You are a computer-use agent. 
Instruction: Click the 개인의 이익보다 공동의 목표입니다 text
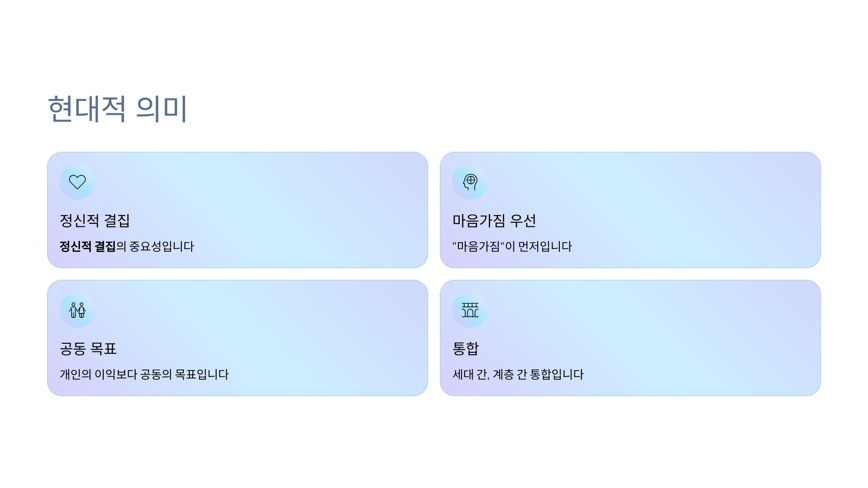point(144,374)
